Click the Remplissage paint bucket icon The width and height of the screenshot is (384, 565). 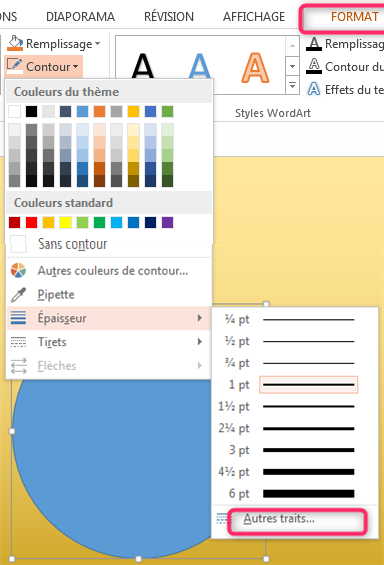pos(15,43)
